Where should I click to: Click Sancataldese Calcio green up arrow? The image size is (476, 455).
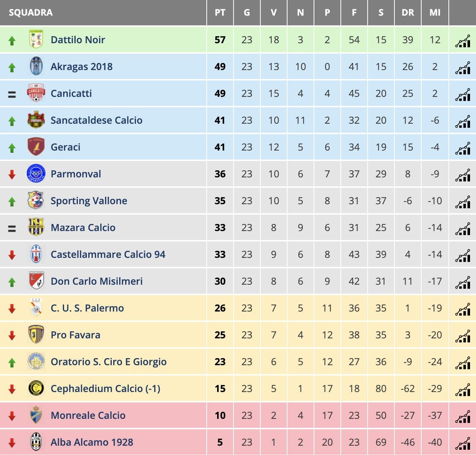(x=12, y=121)
